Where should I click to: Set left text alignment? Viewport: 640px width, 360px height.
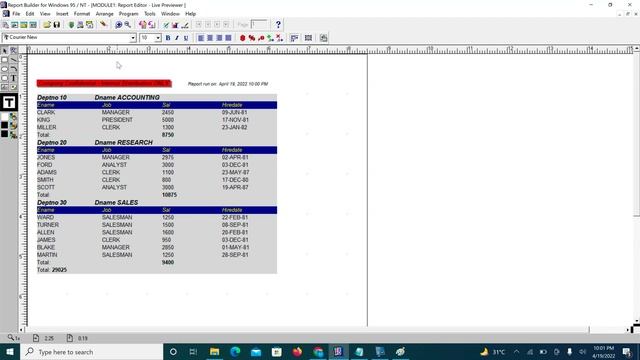tap(201, 38)
